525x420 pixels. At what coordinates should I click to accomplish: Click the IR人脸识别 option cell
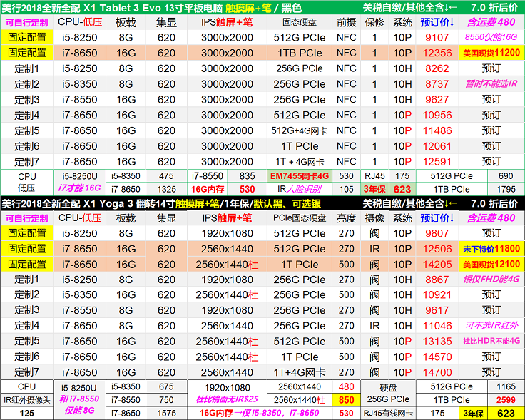pyautogui.click(x=299, y=189)
